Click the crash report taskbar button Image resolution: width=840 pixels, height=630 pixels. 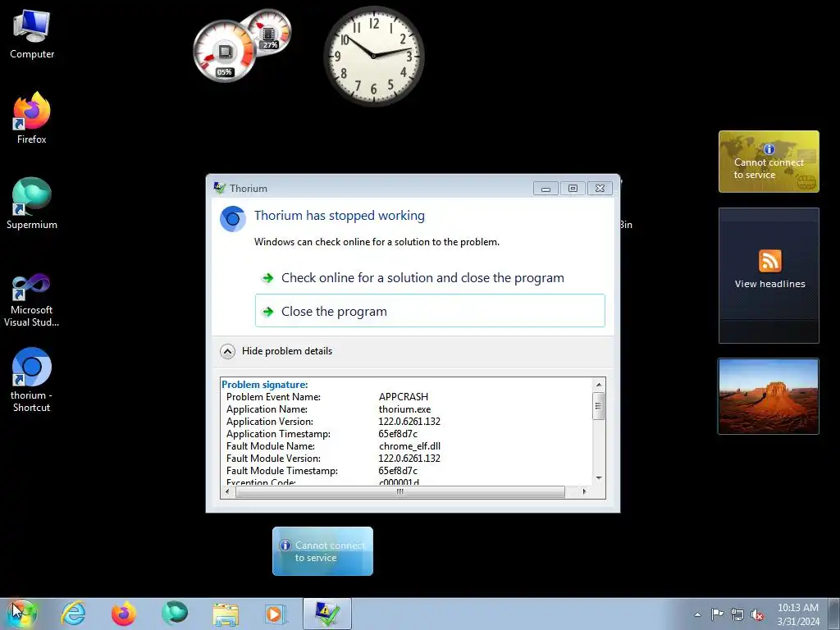327,614
